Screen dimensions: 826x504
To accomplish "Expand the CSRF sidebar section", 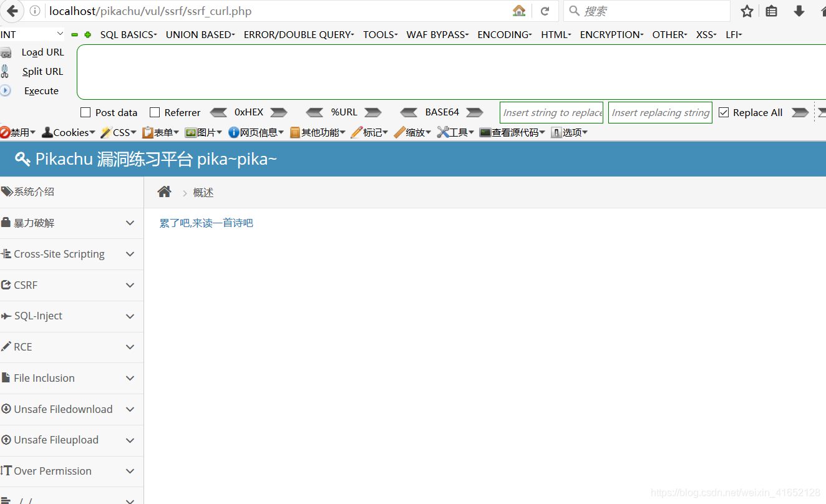I will click(x=72, y=285).
